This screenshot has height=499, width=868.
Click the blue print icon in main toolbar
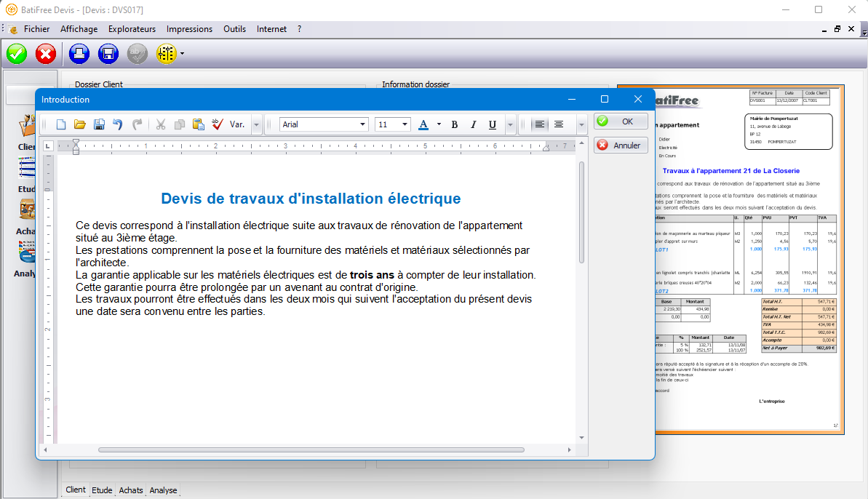pos(79,54)
